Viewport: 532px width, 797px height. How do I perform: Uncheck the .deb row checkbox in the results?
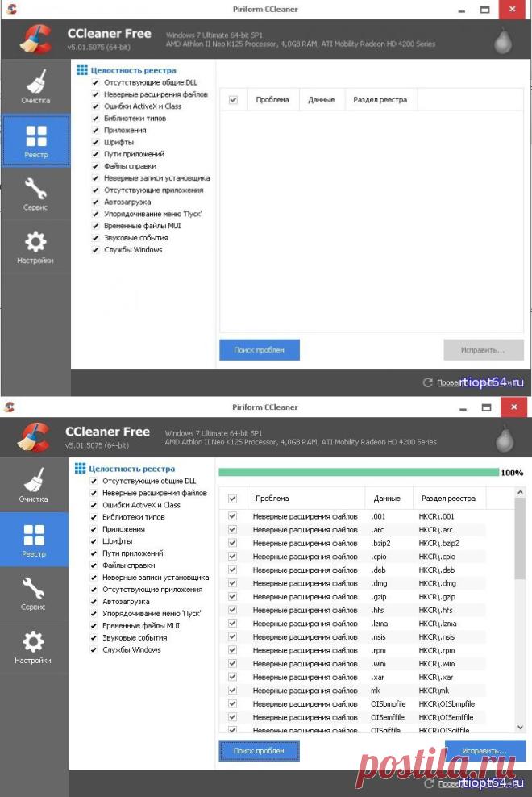pos(232,570)
